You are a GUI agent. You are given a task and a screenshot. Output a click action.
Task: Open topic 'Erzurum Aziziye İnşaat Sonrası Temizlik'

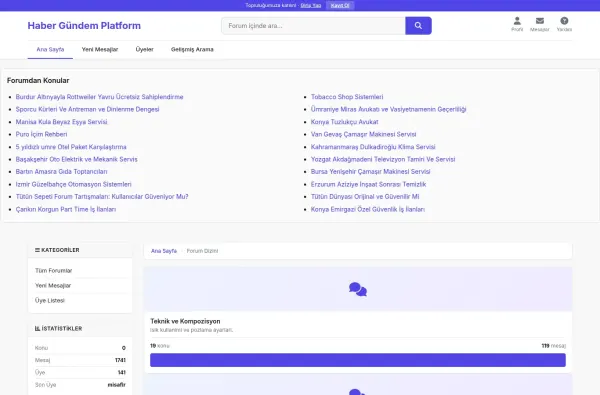(368, 184)
